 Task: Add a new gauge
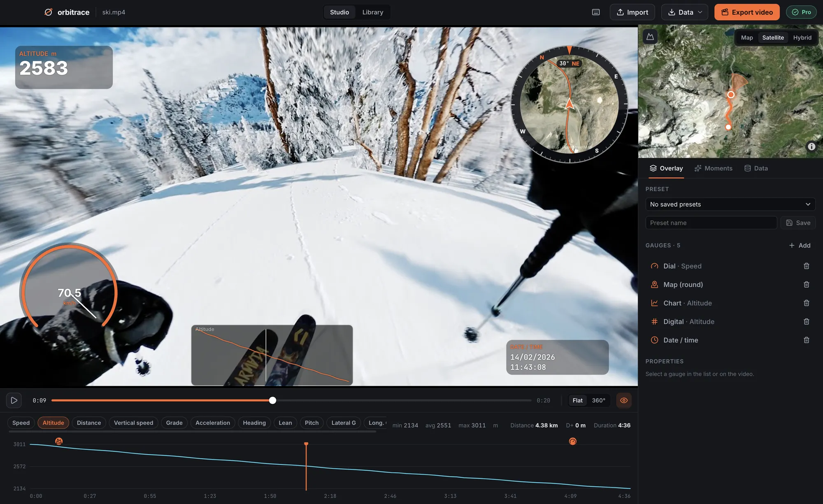pyautogui.click(x=800, y=246)
